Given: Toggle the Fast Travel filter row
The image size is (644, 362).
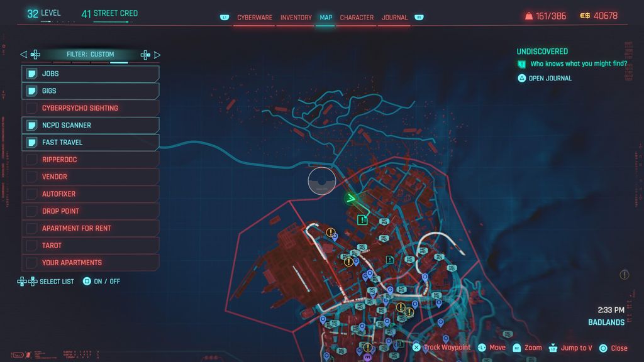Looking at the screenshot, I should click(x=91, y=143).
